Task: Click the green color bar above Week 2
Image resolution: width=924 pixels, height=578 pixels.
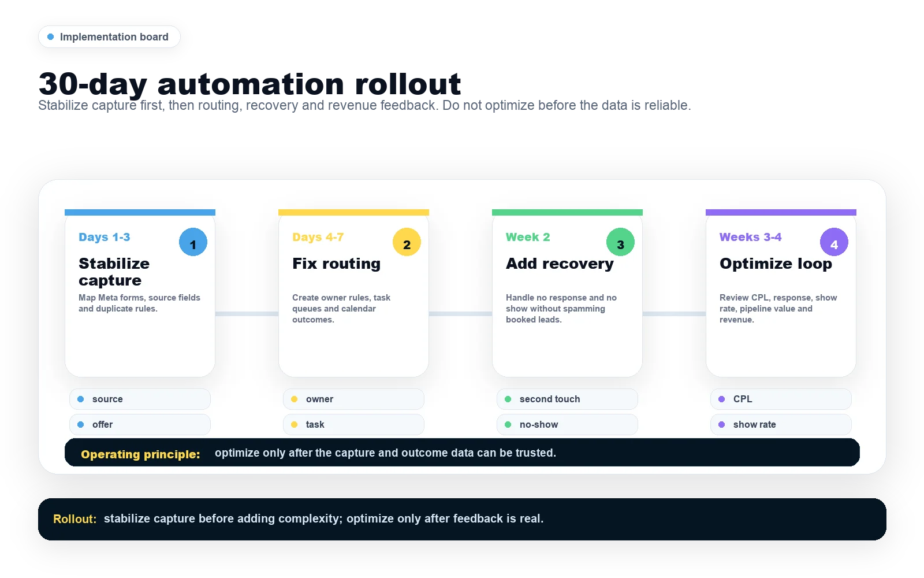Action: (x=567, y=212)
